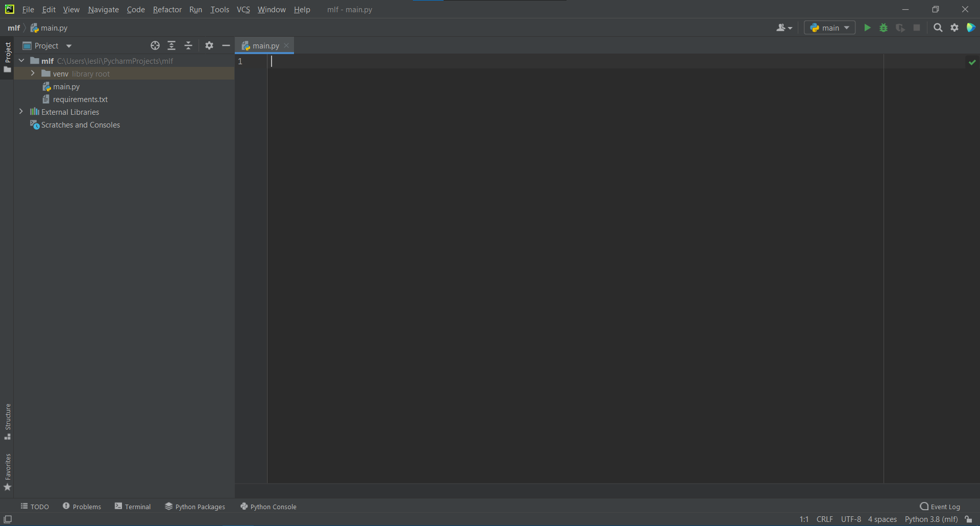Screen dimensions: 980x526
Task: Start debugging with the bug icon
Action: point(884,28)
